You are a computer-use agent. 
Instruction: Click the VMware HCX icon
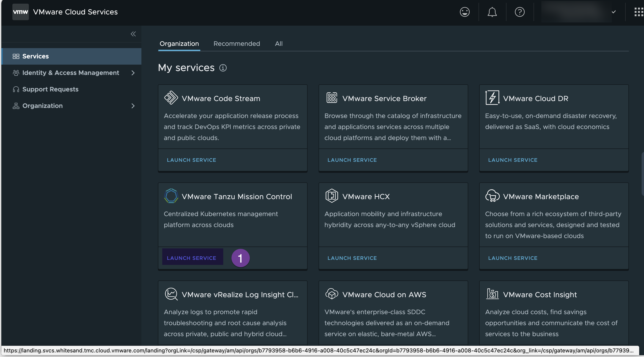(332, 196)
